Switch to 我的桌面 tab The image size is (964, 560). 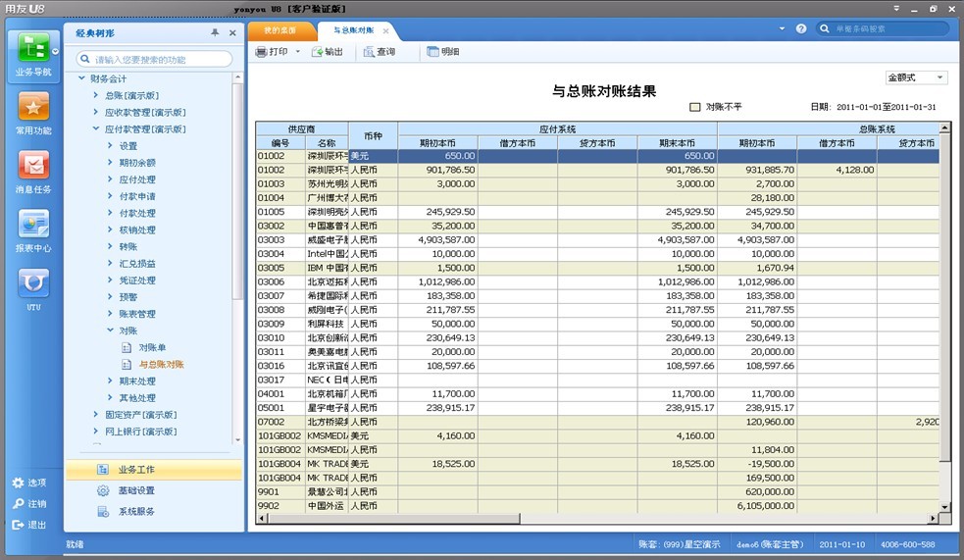tap(280, 30)
